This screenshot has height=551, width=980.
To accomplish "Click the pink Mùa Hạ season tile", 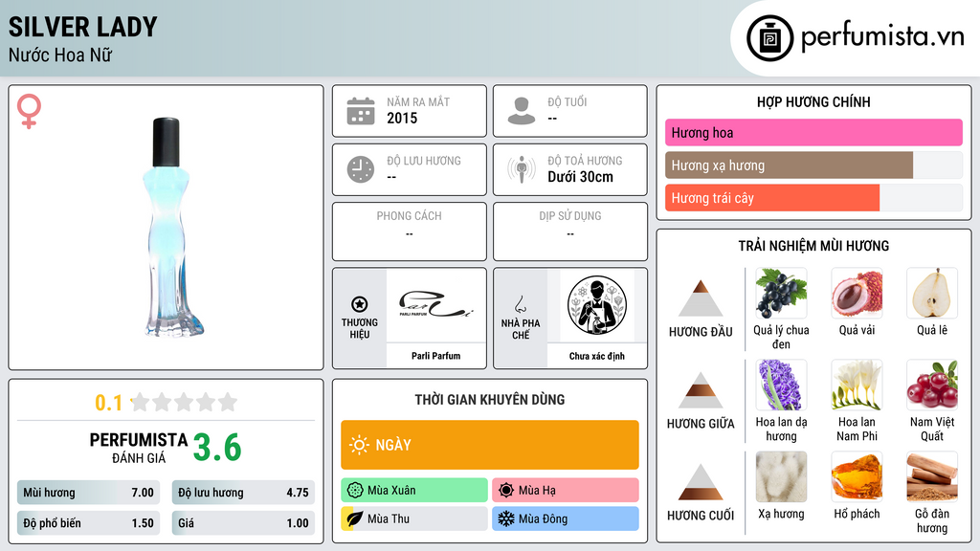I will [565, 490].
